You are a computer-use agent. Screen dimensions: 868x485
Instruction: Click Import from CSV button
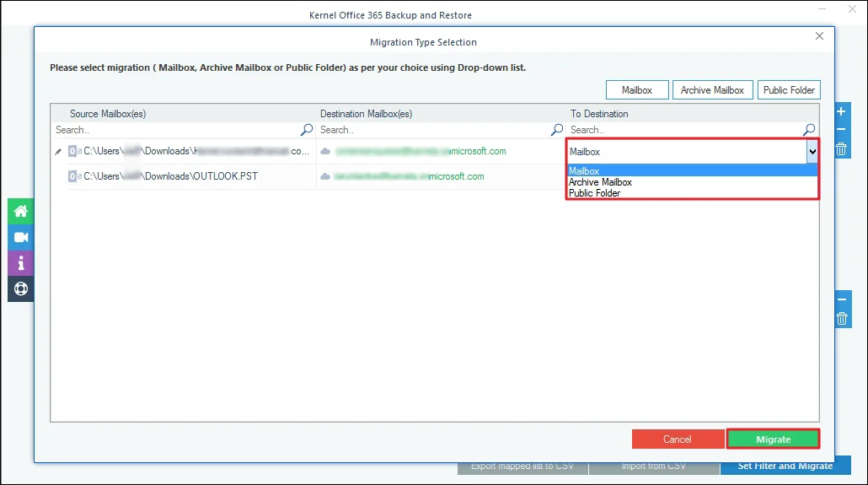pos(654,466)
